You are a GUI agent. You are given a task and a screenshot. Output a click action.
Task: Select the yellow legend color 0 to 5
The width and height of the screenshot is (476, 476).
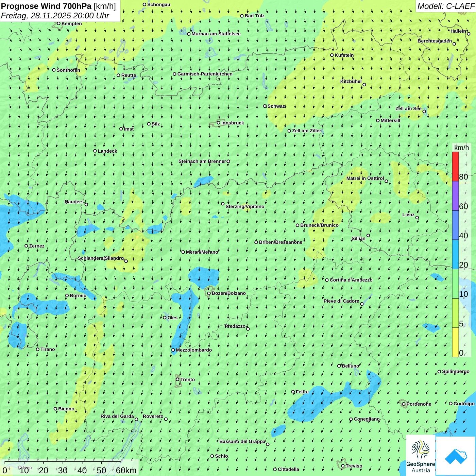[x=455, y=342]
